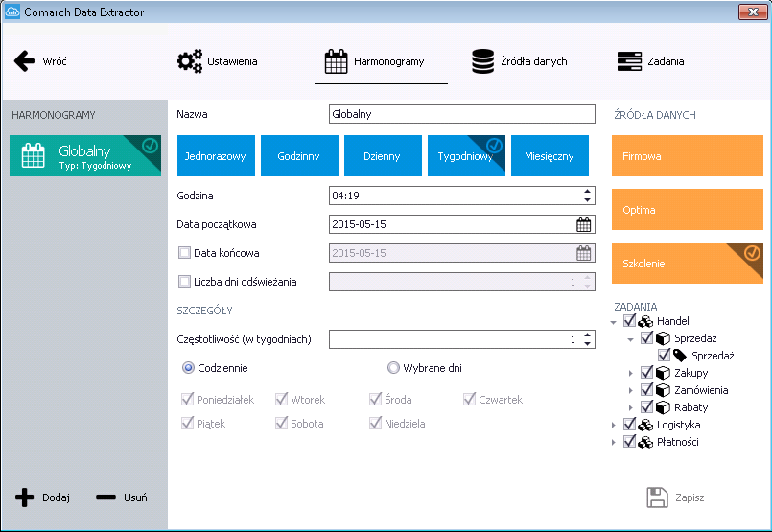772x532 pixels.
Task: Click the checkmark badge on Tygodniowy tile
Action: point(494,145)
